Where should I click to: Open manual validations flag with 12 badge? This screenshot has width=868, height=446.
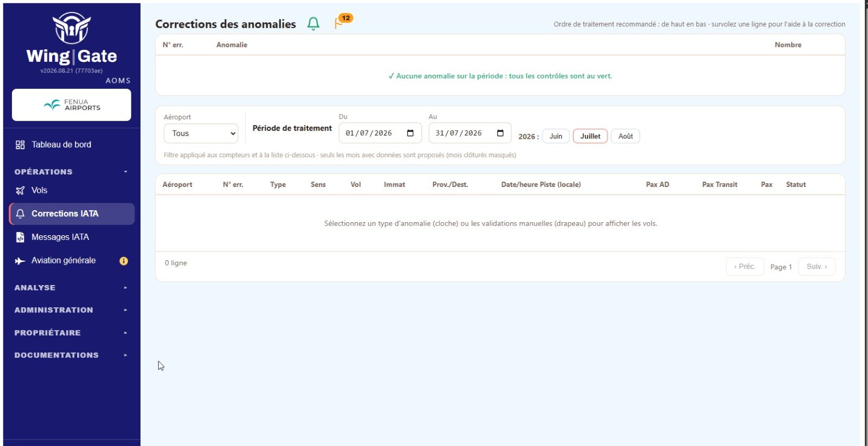[x=343, y=22]
